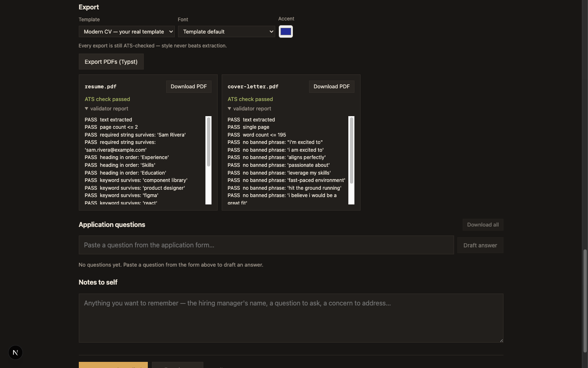Open the Next.js dev tools badge
The height and width of the screenshot is (368, 588).
tap(16, 352)
